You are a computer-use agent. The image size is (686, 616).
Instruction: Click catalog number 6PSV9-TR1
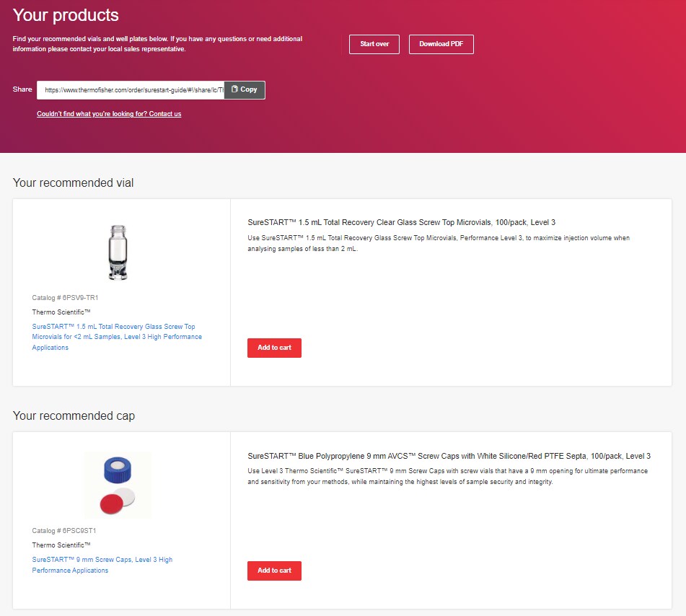(x=64, y=297)
